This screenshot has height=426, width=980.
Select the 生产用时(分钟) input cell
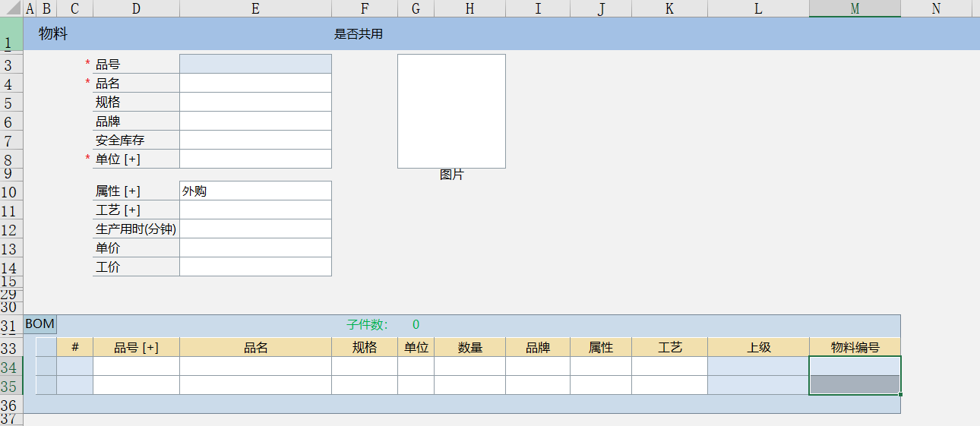coord(255,229)
